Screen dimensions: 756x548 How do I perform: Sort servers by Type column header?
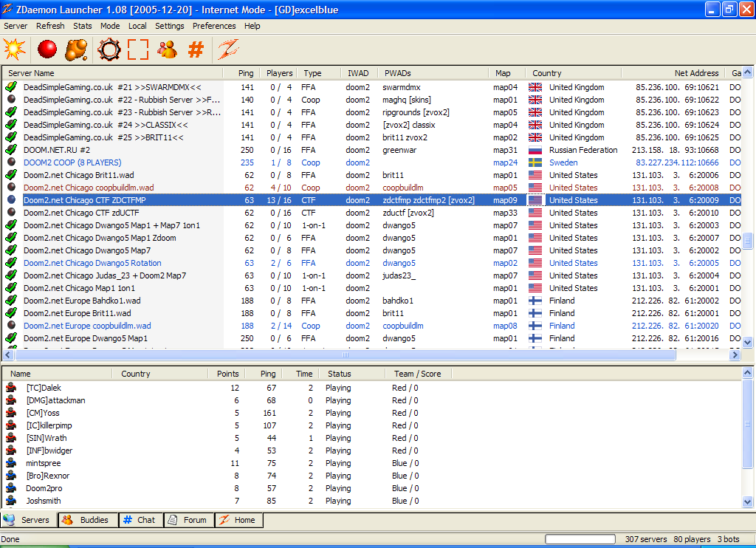click(318, 73)
